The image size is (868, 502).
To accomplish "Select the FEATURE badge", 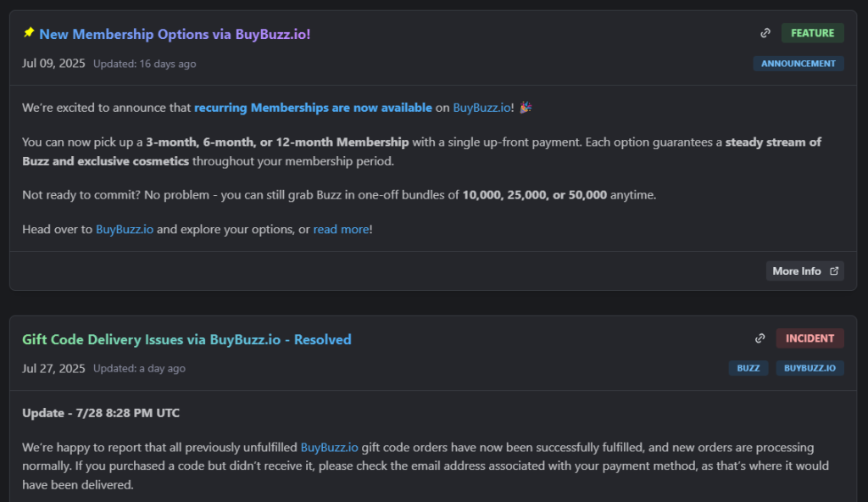I will point(813,33).
